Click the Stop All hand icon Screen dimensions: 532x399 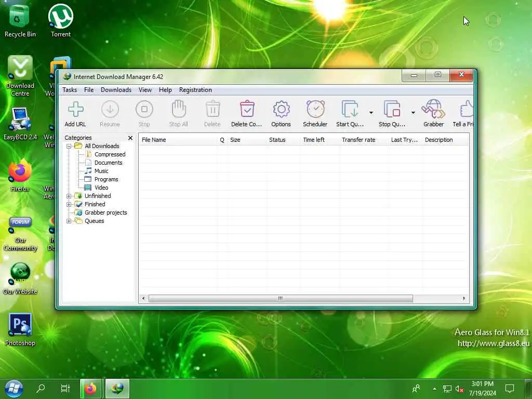tap(179, 109)
